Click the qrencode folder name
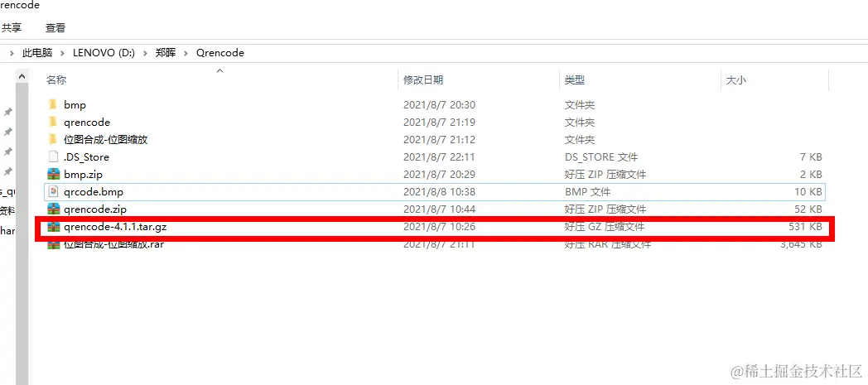 pyautogui.click(x=87, y=123)
